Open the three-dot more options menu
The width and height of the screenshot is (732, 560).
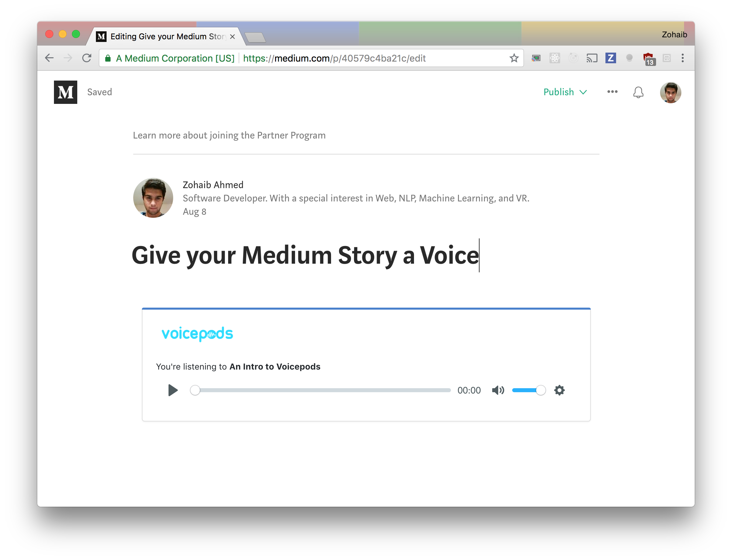612,92
